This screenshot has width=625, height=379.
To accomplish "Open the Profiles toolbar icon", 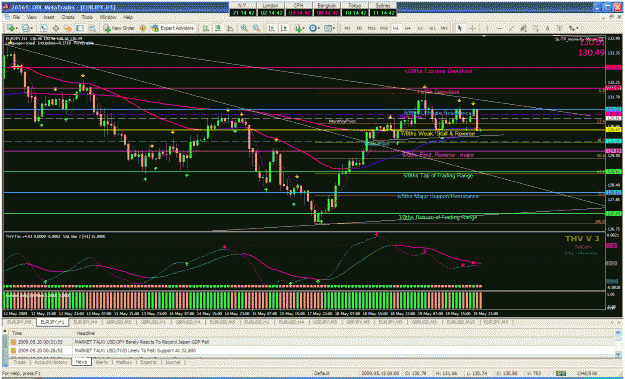I will click(26, 28).
